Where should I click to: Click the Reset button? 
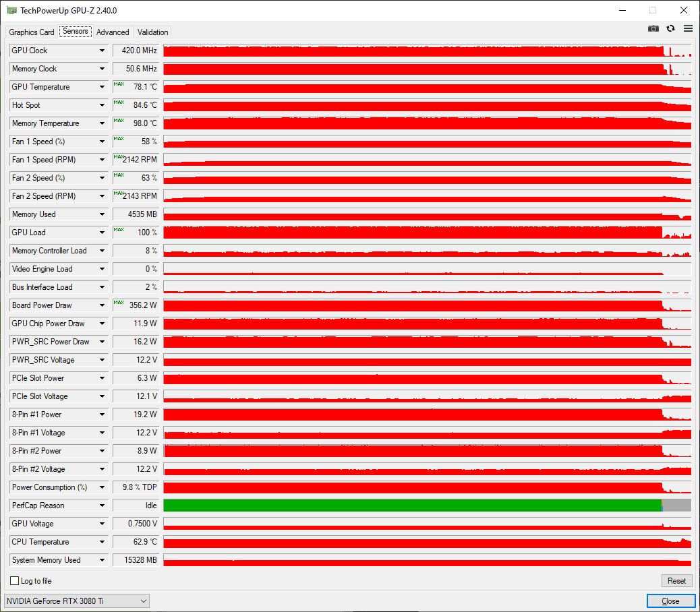point(676,581)
